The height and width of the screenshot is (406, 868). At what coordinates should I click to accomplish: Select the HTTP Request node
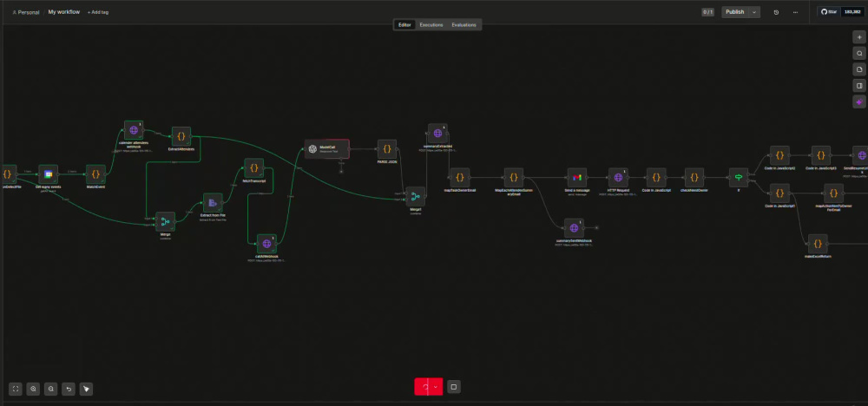618,178
